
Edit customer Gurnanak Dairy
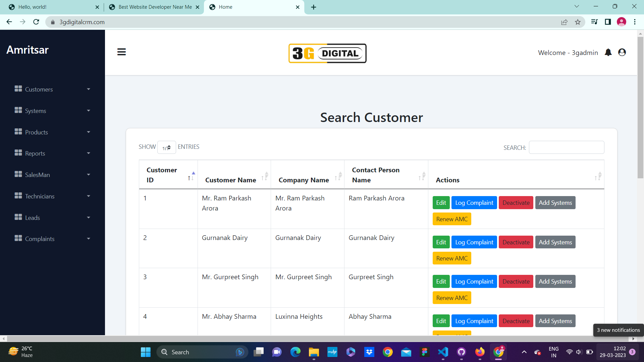[441, 242]
